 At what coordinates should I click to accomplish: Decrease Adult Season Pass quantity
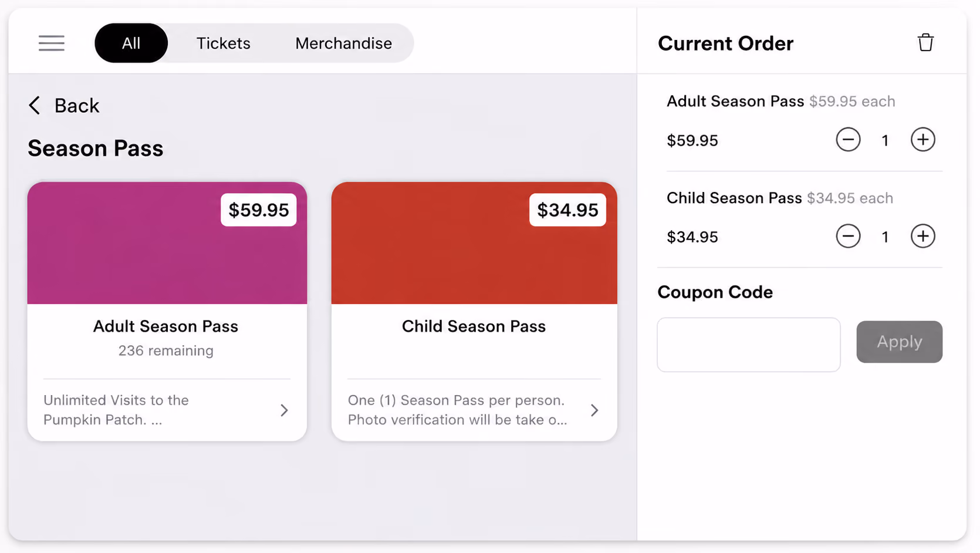[x=848, y=140]
